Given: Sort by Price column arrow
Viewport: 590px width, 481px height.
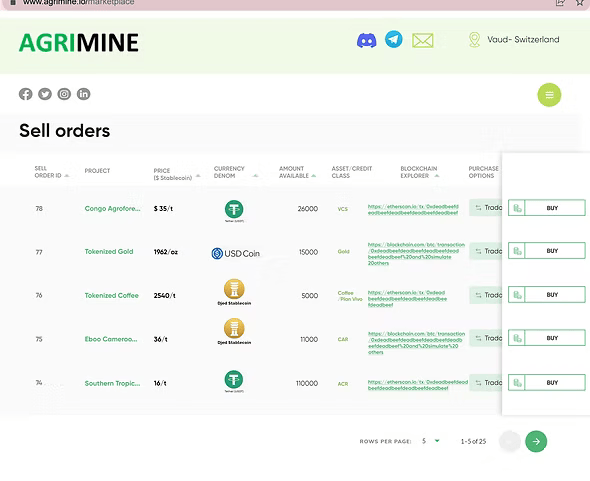Looking at the screenshot, I should click(x=198, y=176).
